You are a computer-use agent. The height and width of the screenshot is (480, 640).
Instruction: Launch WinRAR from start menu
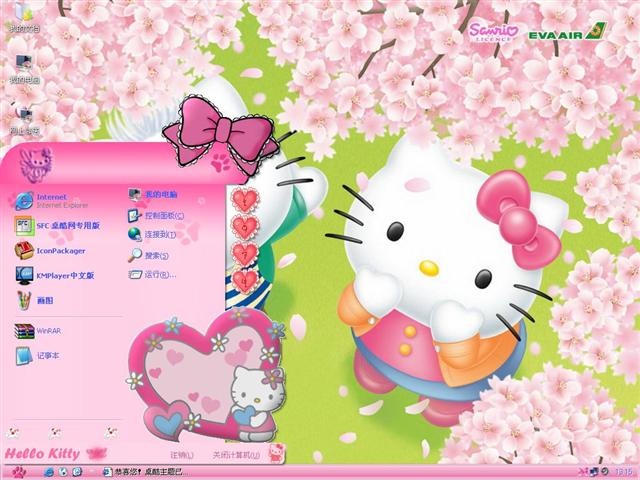point(38,331)
